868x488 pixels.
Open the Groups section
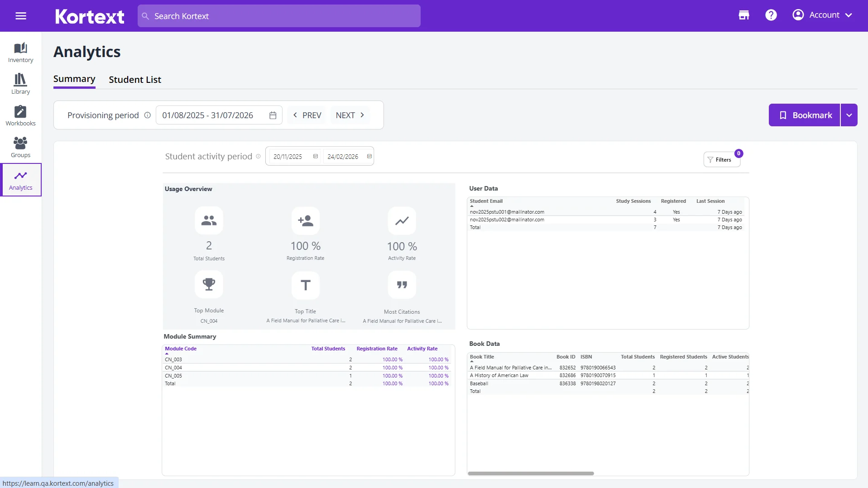(20, 146)
